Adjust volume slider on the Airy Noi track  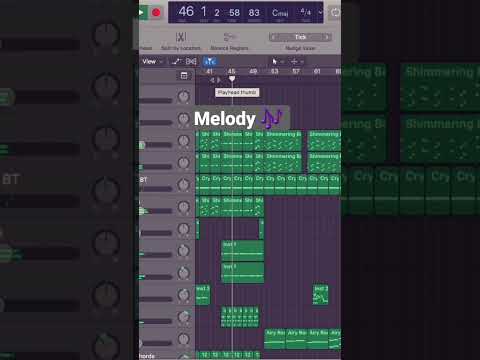156,343
